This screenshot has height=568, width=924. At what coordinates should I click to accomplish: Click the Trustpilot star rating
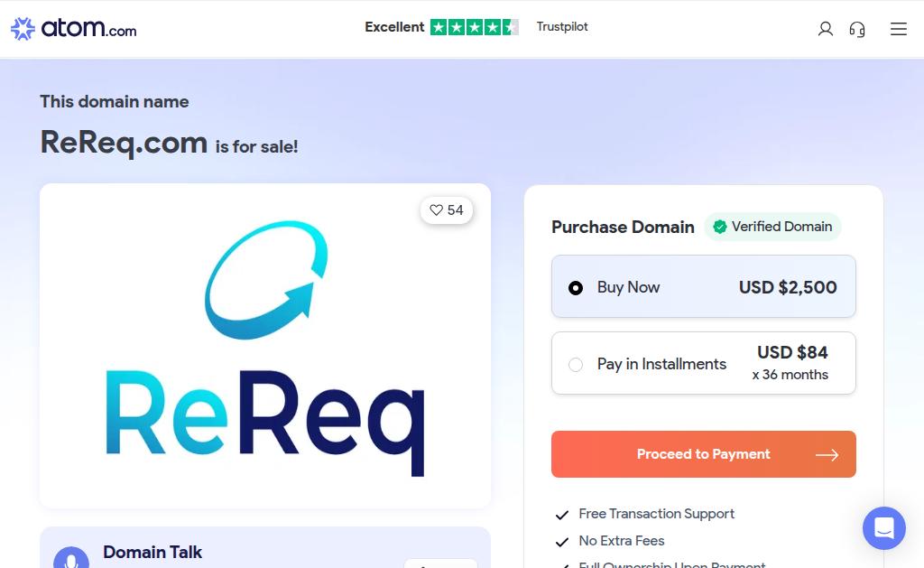475,27
